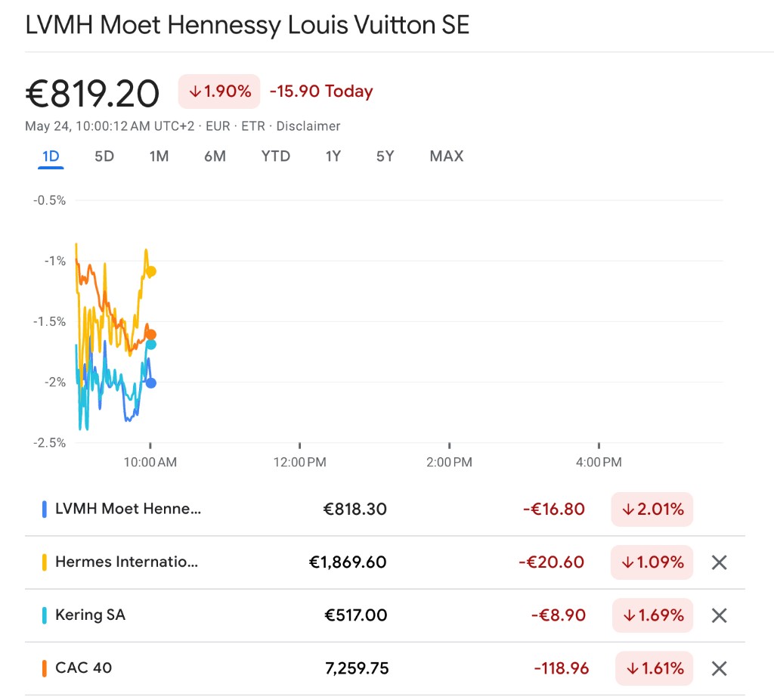
Task: Click the yellow Hermes chart endpoint dot
Action: [151, 271]
